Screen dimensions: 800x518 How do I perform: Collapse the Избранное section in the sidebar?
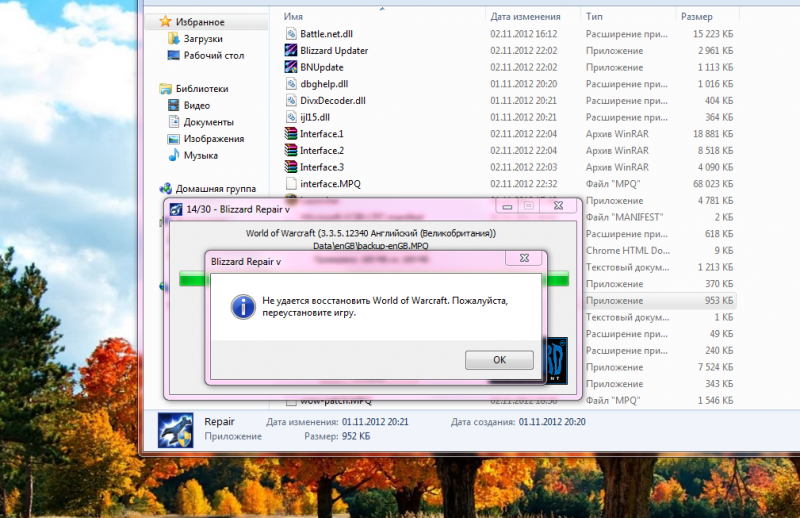pyautogui.click(x=150, y=22)
